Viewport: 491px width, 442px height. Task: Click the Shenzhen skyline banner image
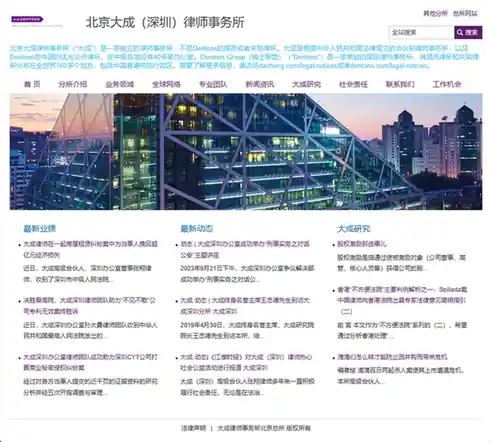(246, 152)
